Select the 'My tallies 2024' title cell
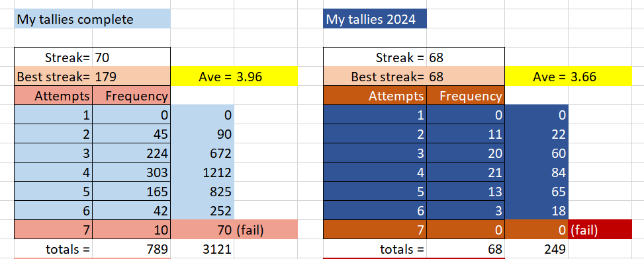Screen dimensions: 644x259 [375, 19]
